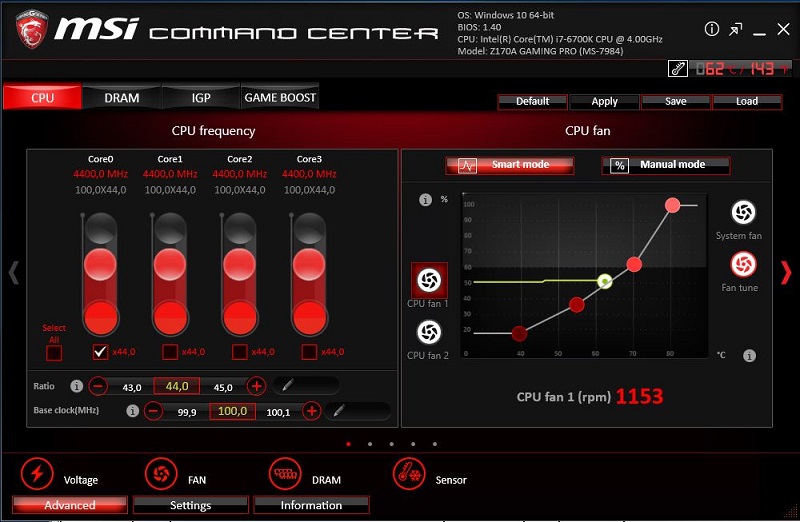The height and width of the screenshot is (522, 800).
Task: Open the Advanced bottom tab
Action: [x=70, y=505]
